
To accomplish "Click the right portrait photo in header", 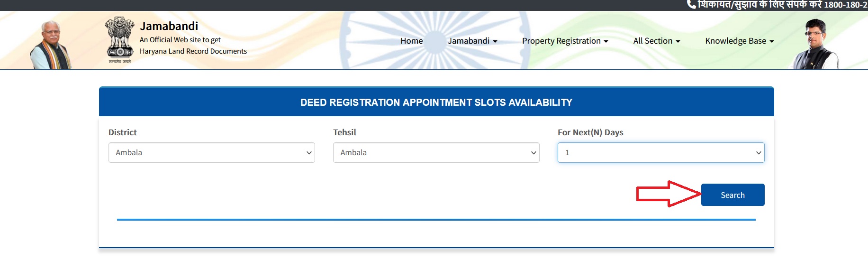I will coord(815,45).
